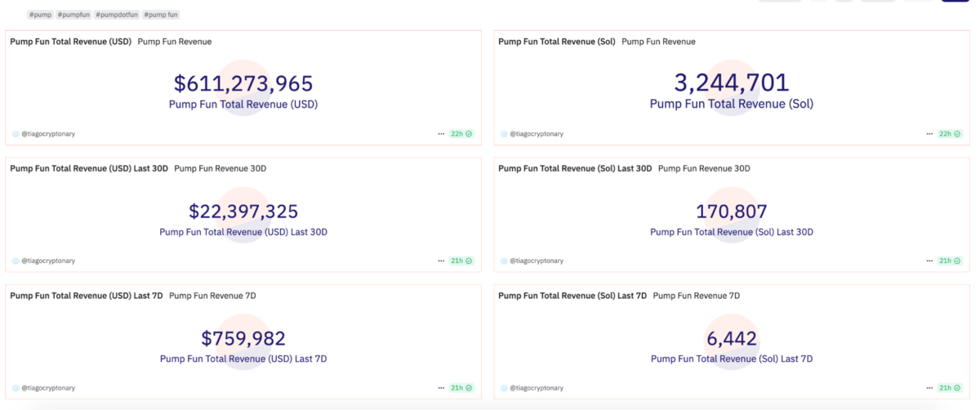Click the 6,442 counter value
The width and height of the screenshot is (980, 410).
(x=732, y=338)
